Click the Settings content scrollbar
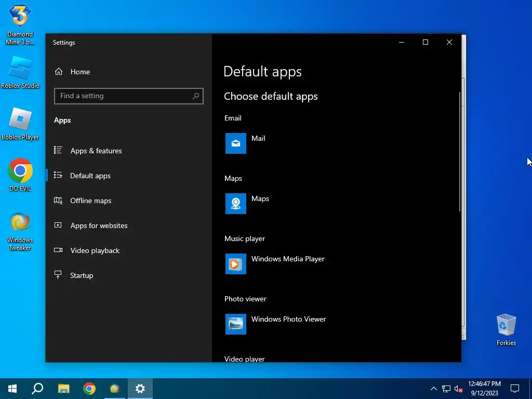Screen dimensions: 532x399 click(x=460, y=152)
